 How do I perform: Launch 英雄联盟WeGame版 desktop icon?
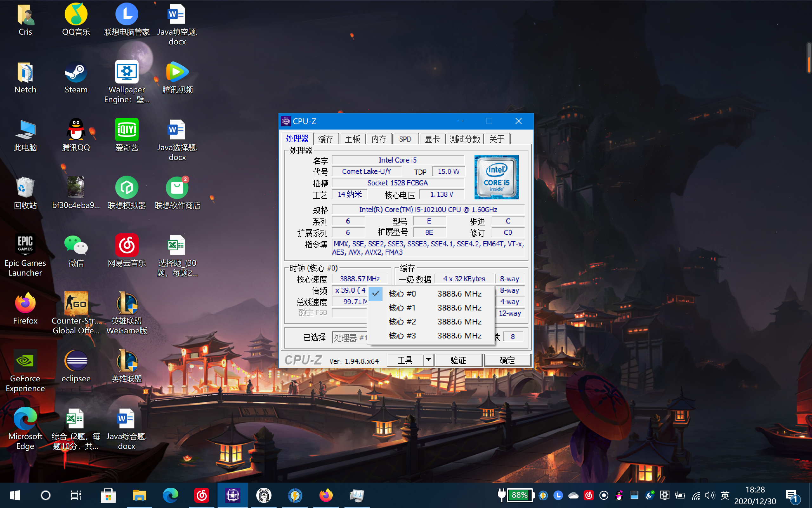[127, 303]
